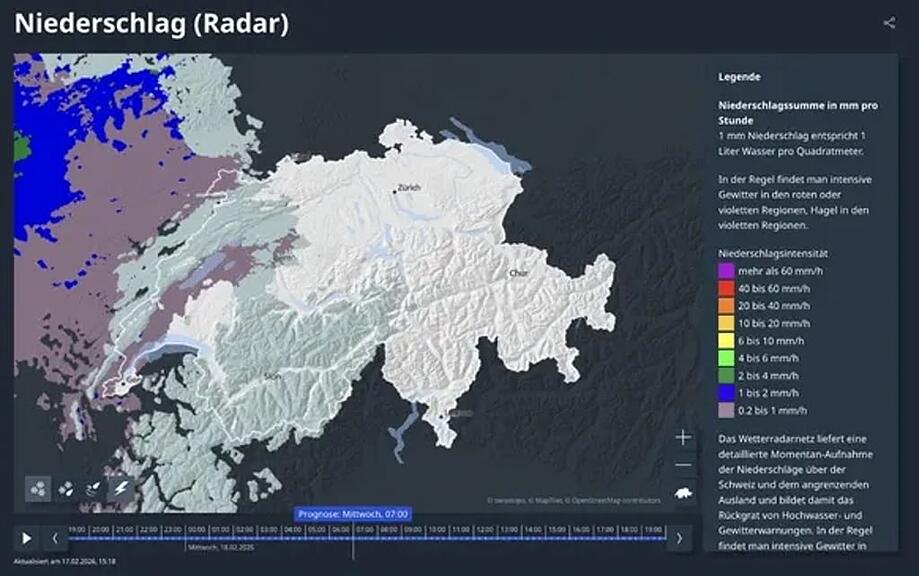Select the precipitation radar layer icon
The image size is (919, 576).
[x=38, y=488]
